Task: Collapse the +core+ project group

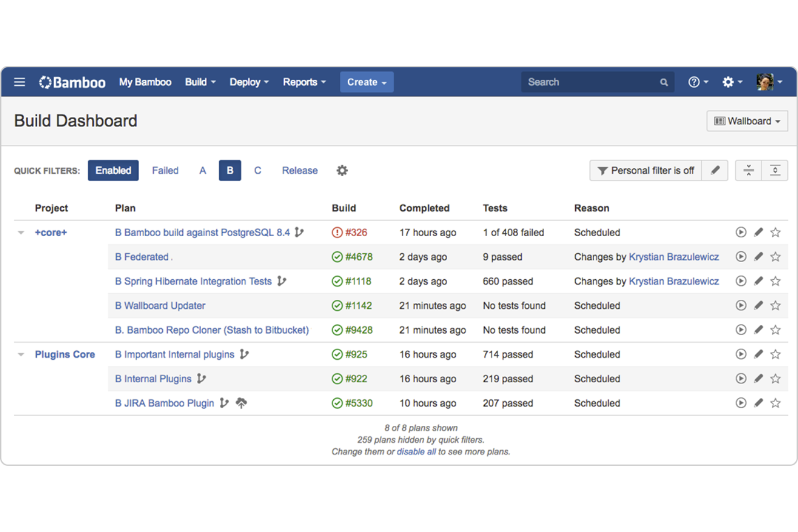Action: pos(21,233)
